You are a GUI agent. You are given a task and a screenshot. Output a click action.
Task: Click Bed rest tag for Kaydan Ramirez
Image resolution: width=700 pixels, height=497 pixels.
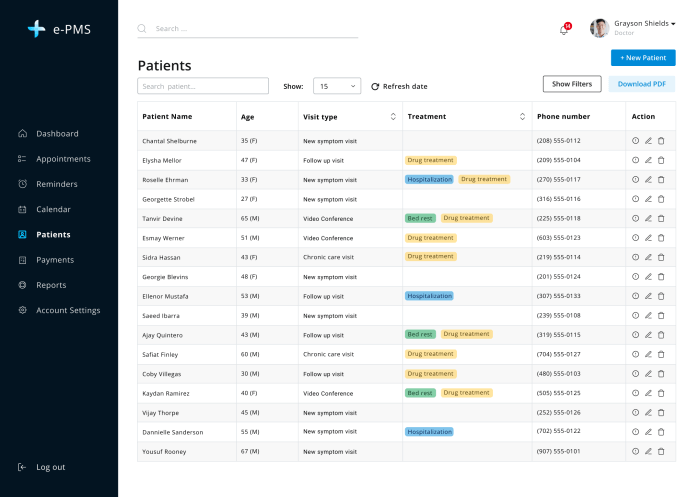[420, 393]
